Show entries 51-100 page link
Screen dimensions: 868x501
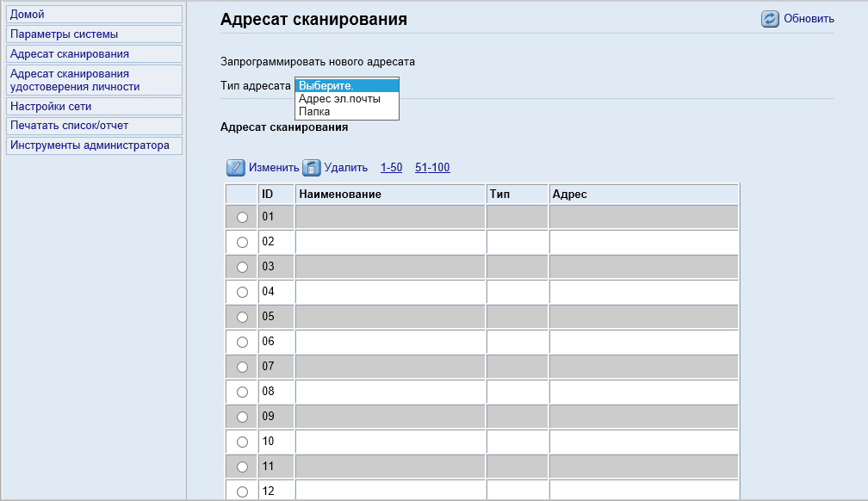click(x=432, y=168)
